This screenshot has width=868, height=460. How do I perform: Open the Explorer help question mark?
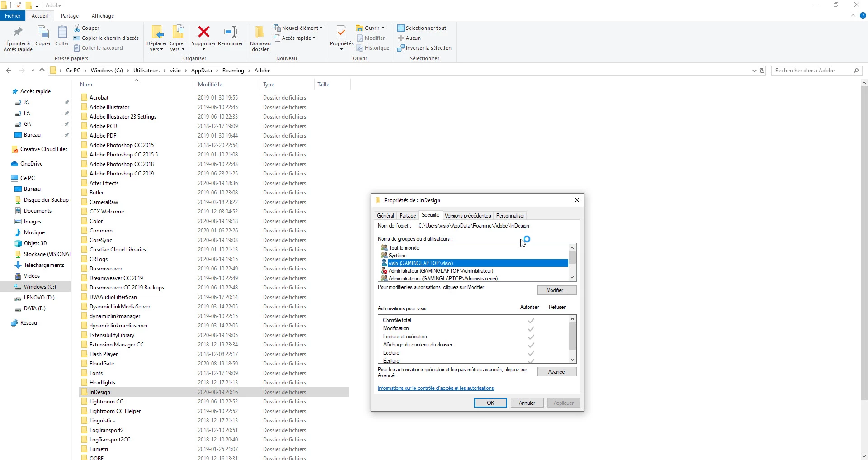[863, 15]
